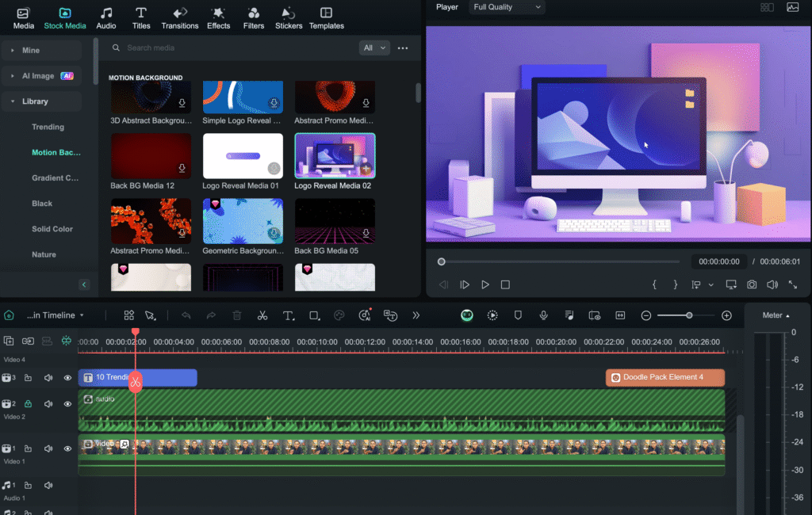Switch to the Transitions tab
Image resolution: width=812 pixels, height=515 pixels.
coord(180,18)
